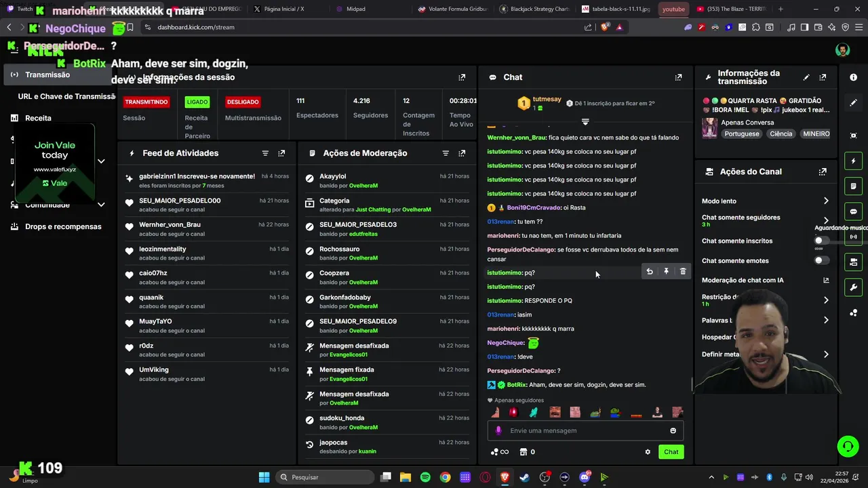
Task: Switch to the Midpad browser tab
Action: point(355,9)
